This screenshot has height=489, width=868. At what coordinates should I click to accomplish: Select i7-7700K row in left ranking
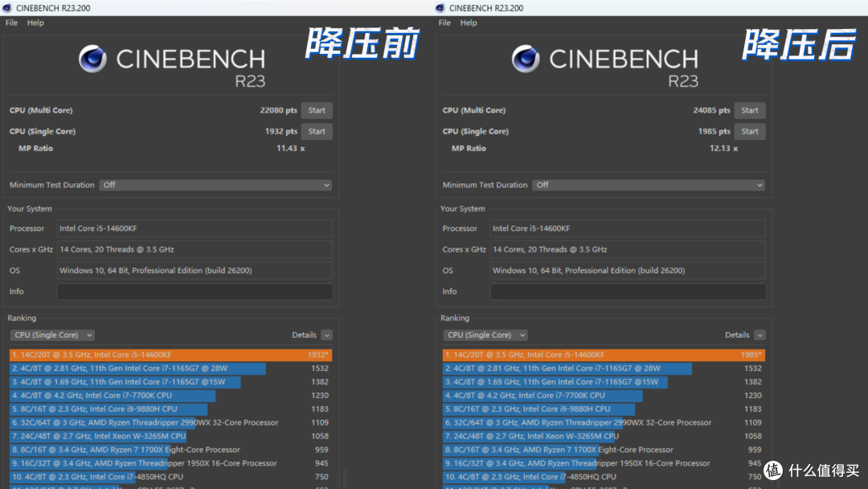click(x=170, y=396)
